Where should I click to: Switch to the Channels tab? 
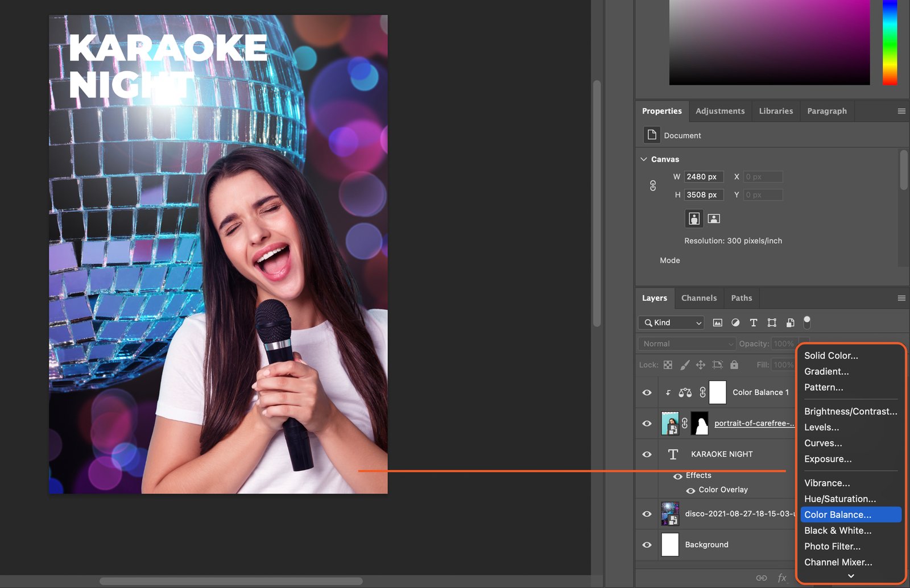tap(698, 298)
